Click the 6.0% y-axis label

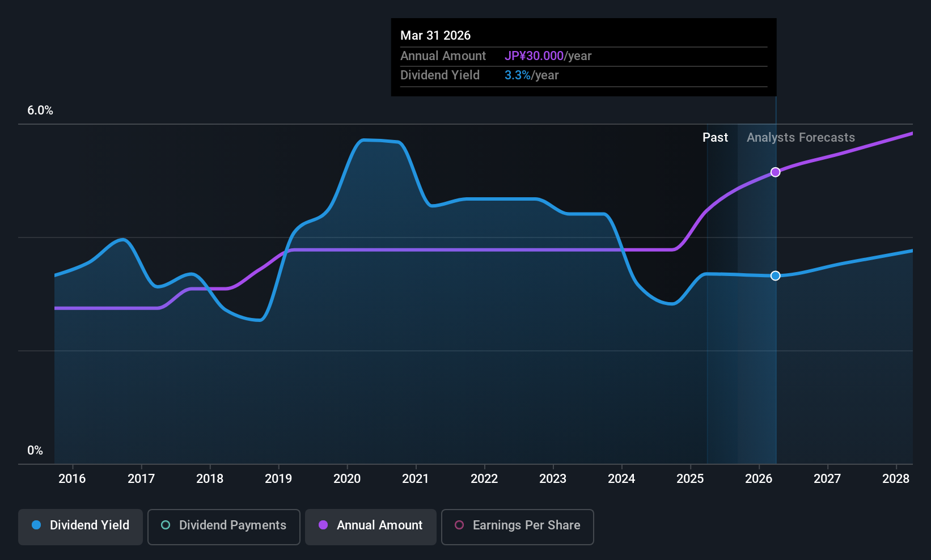point(40,111)
